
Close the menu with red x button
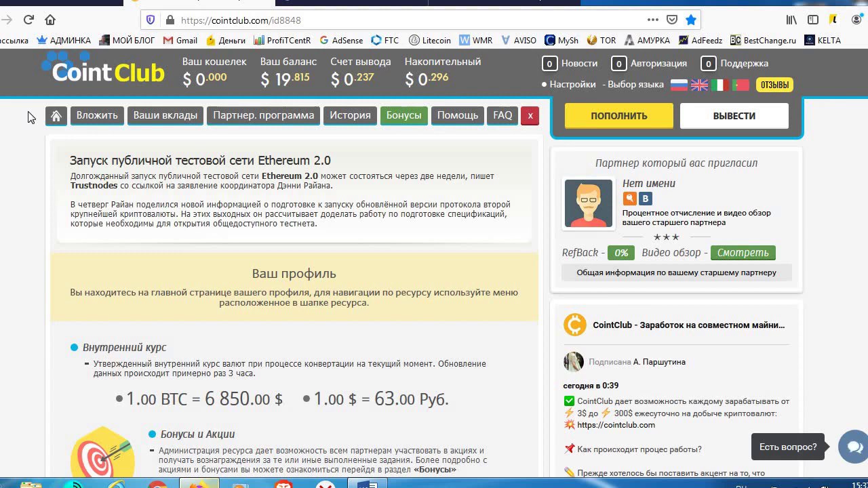(530, 116)
